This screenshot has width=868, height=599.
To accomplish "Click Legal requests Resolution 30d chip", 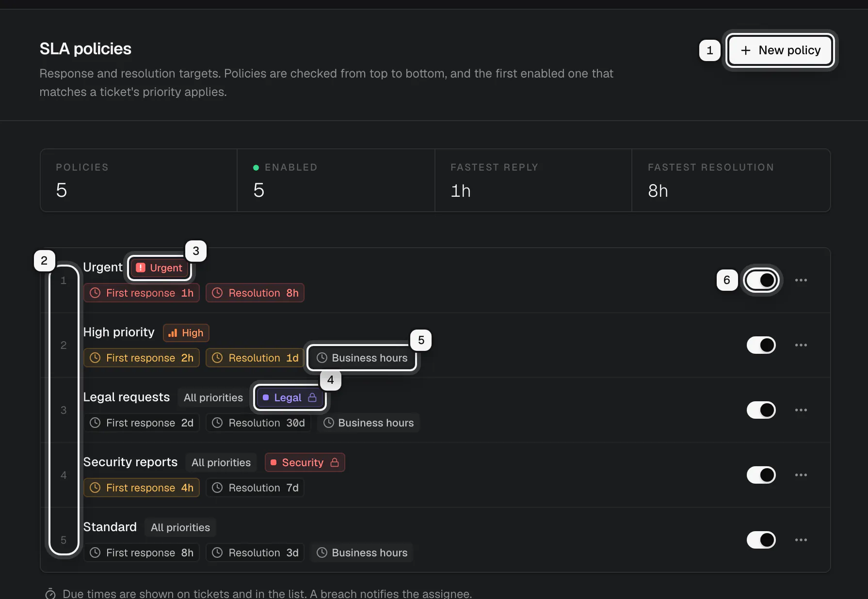I will tap(258, 423).
